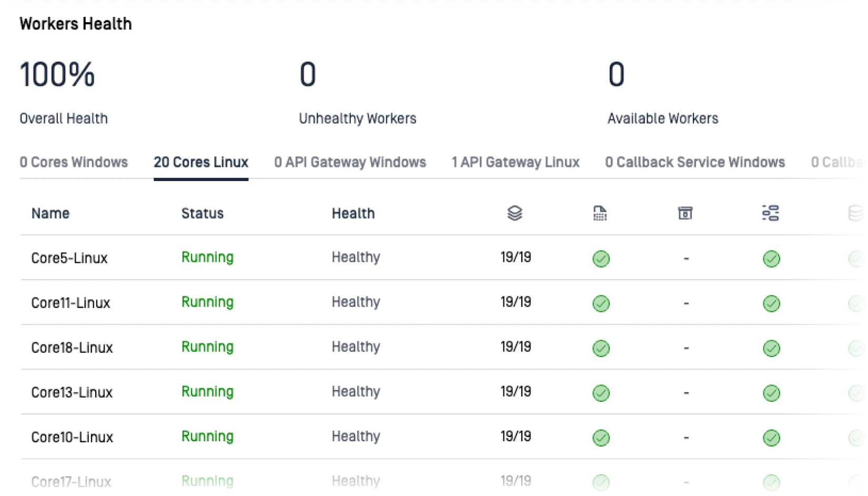868x496 pixels.
Task: Open the 0 Callback Service Windows tab
Action: (x=695, y=162)
